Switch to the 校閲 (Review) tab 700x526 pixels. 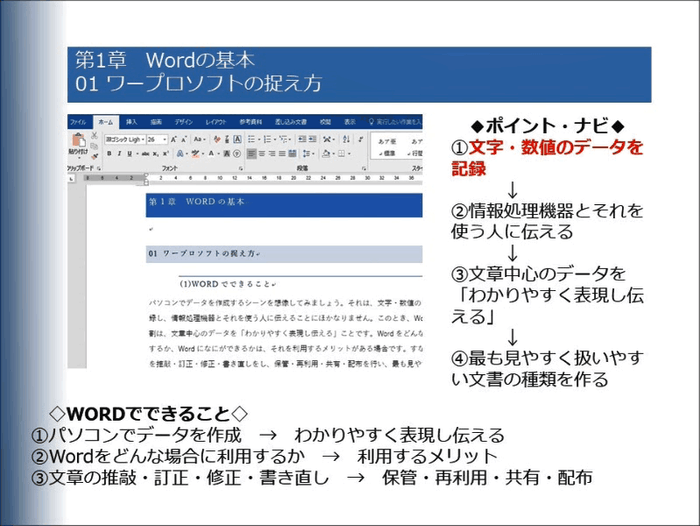coord(325,122)
